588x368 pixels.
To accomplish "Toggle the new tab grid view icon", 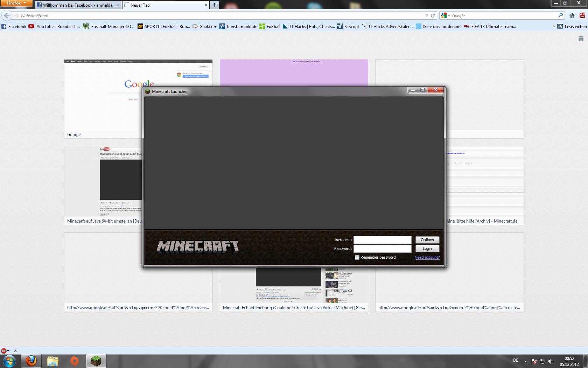I will click(x=581, y=38).
